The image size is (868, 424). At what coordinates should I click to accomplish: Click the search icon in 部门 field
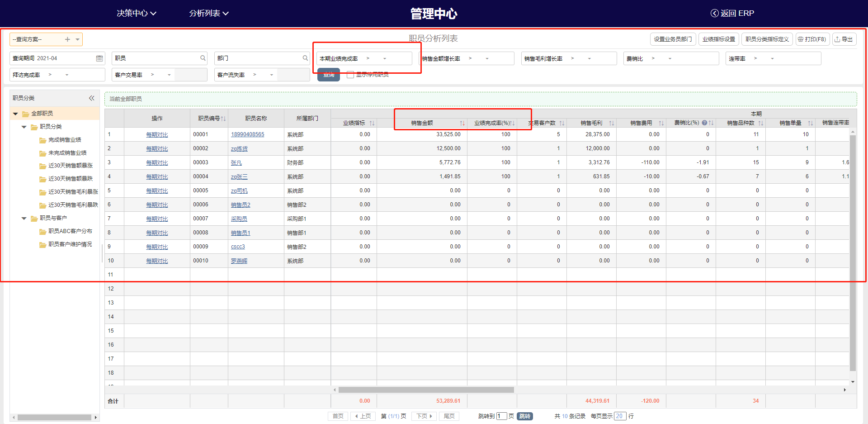coord(305,58)
